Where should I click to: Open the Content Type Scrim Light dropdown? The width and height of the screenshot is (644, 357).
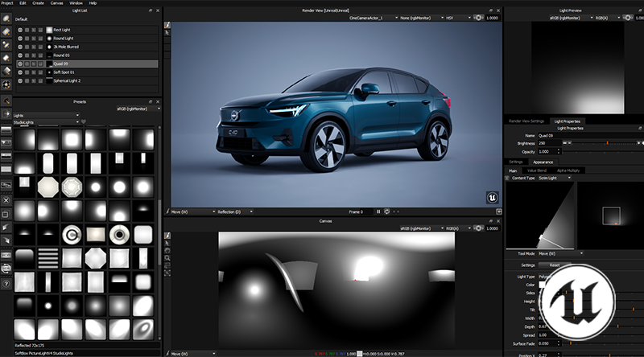[x=555, y=178]
